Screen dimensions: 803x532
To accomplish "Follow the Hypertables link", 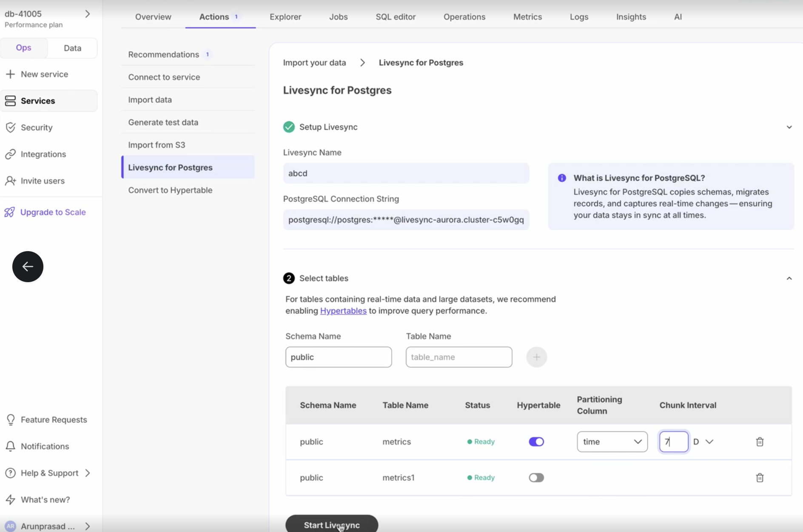I will click(x=343, y=311).
